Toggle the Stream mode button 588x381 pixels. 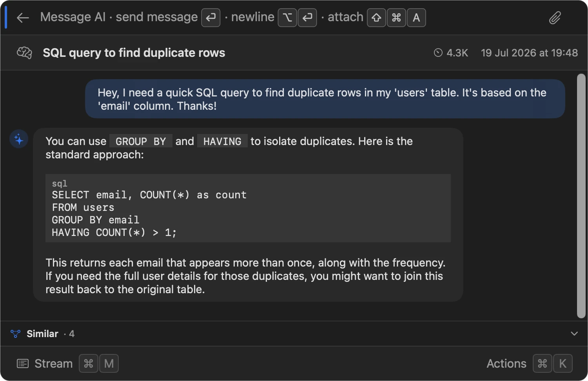67,364
